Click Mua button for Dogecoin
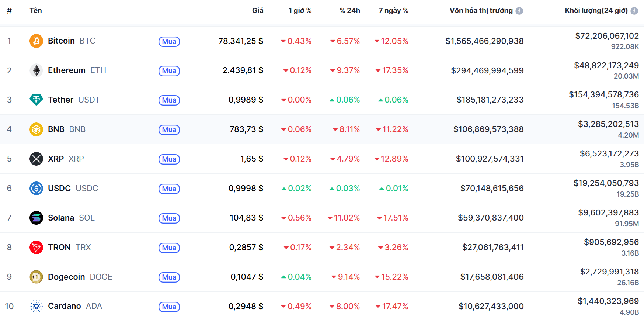644x325 pixels. click(169, 277)
